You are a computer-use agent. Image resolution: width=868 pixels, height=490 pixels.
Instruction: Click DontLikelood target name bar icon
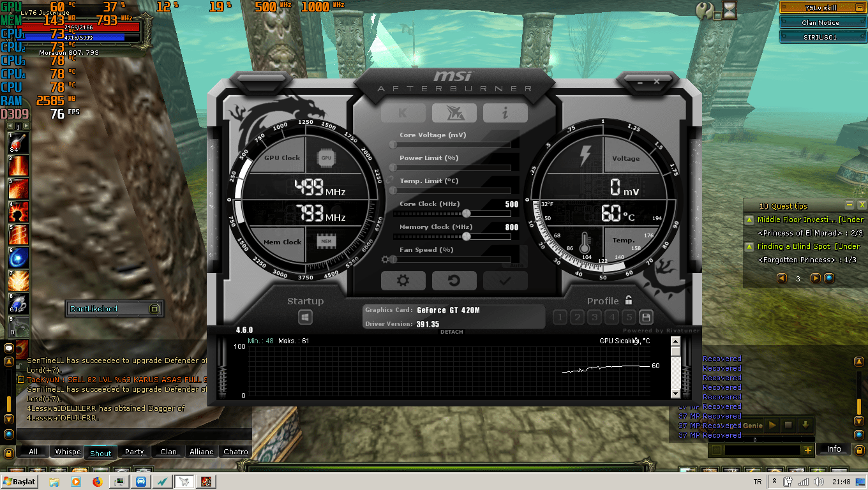154,309
